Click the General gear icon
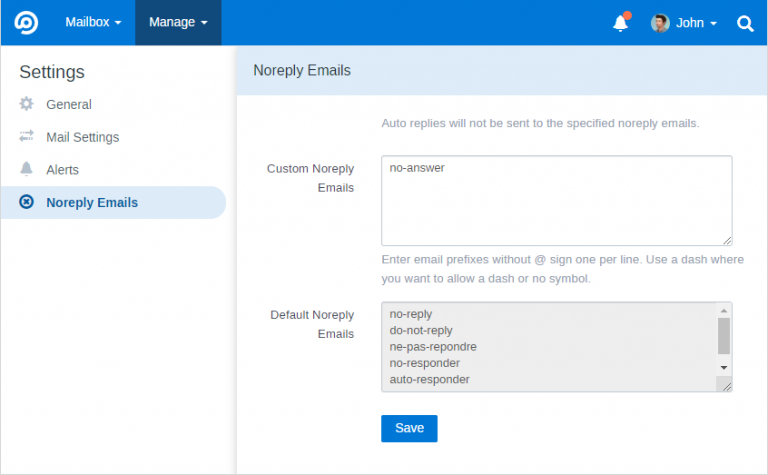The height and width of the screenshot is (475, 768). pyautogui.click(x=26, y=104)
